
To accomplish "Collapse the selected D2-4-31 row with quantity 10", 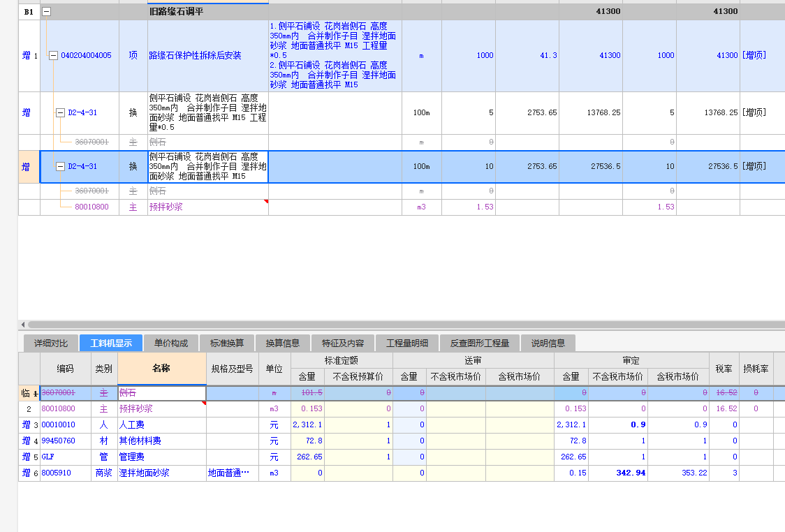I will click(x=60, y=166).
